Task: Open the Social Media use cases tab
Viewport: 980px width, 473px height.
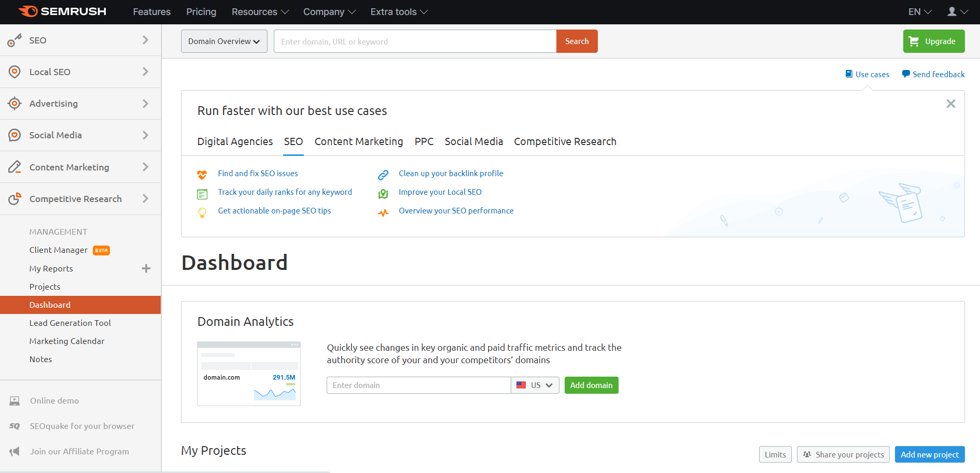Action: pos(474,141)
